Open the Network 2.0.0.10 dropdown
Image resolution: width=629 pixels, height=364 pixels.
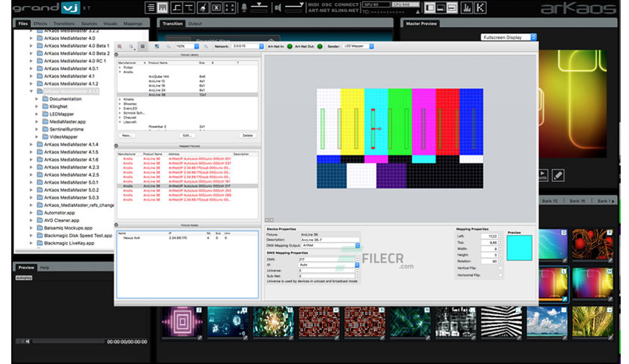click(248, 47)
